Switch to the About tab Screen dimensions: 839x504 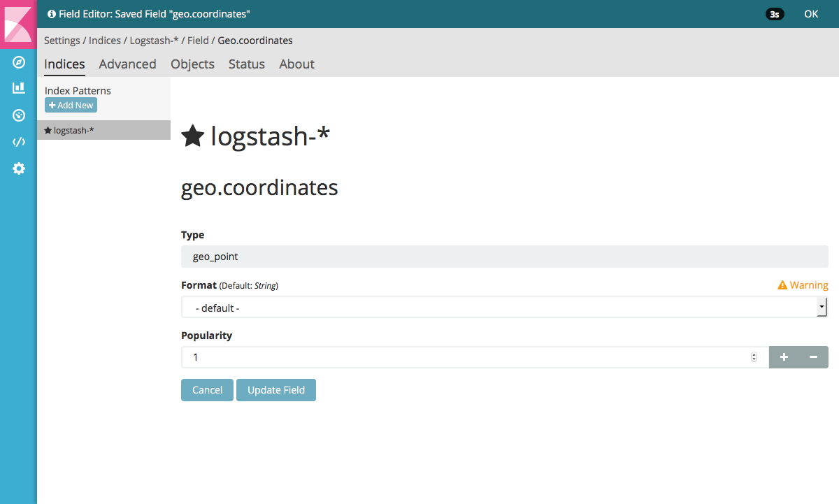(x=296, y=64)
